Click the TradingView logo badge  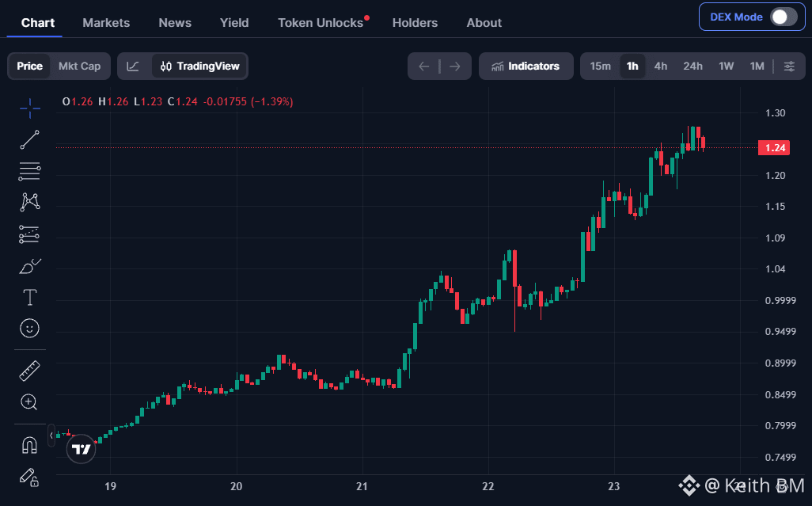82,448
